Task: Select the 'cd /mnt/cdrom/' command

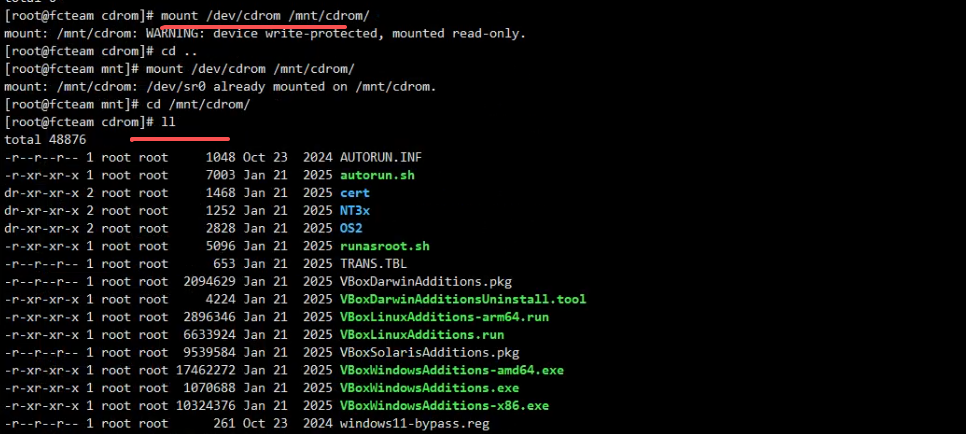Action: 198,104
